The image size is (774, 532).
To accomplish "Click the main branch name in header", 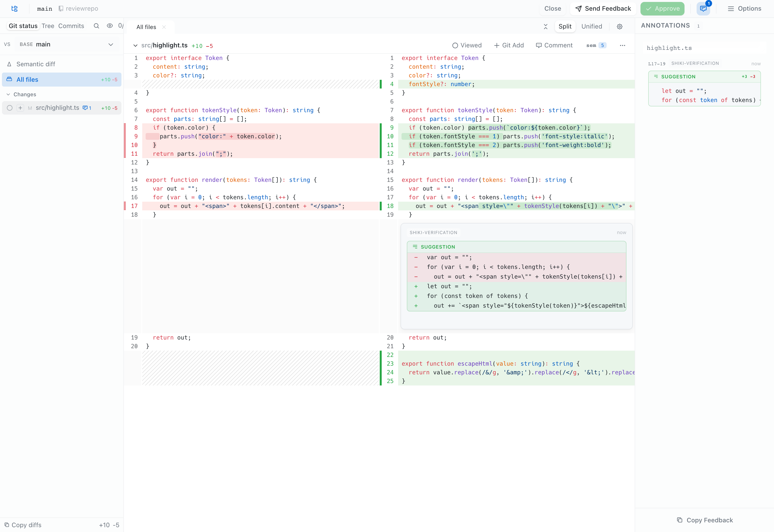I will 45,9.
